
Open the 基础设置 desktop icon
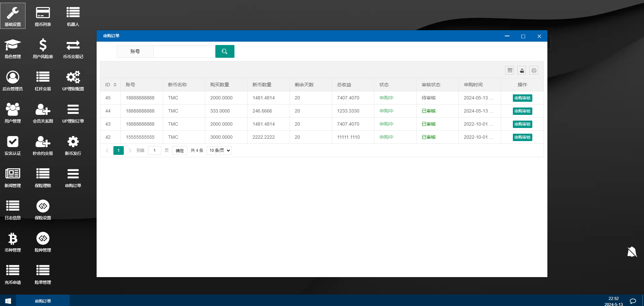[x=13, y=16]
